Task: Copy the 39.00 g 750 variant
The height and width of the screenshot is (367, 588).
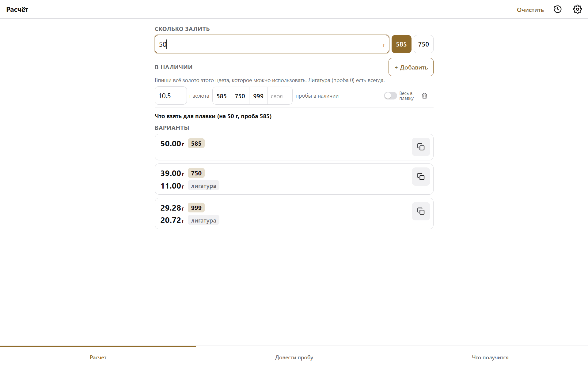Action: click(x=421, y=177)
